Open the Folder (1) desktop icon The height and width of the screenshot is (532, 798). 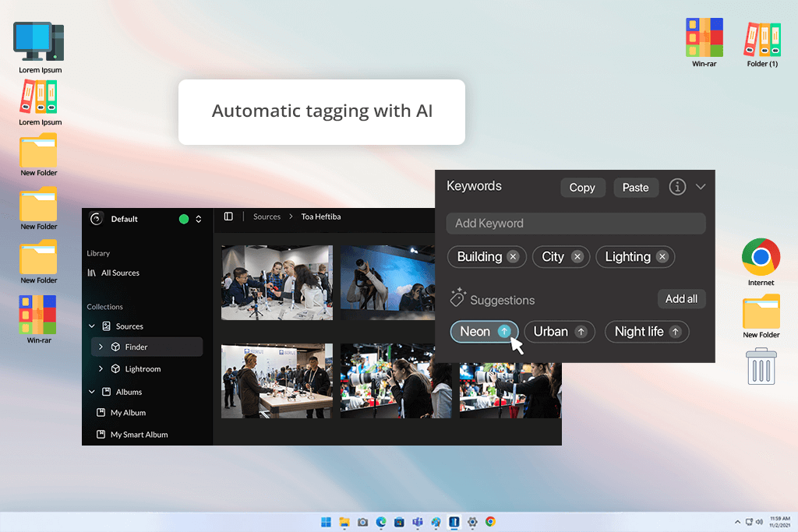(x=762, y=44)
